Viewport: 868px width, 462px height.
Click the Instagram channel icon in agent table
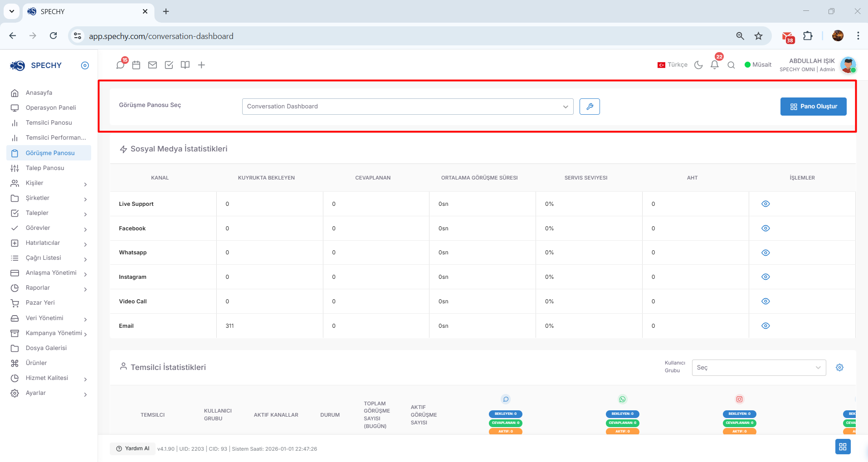click(x=739, y=399)
